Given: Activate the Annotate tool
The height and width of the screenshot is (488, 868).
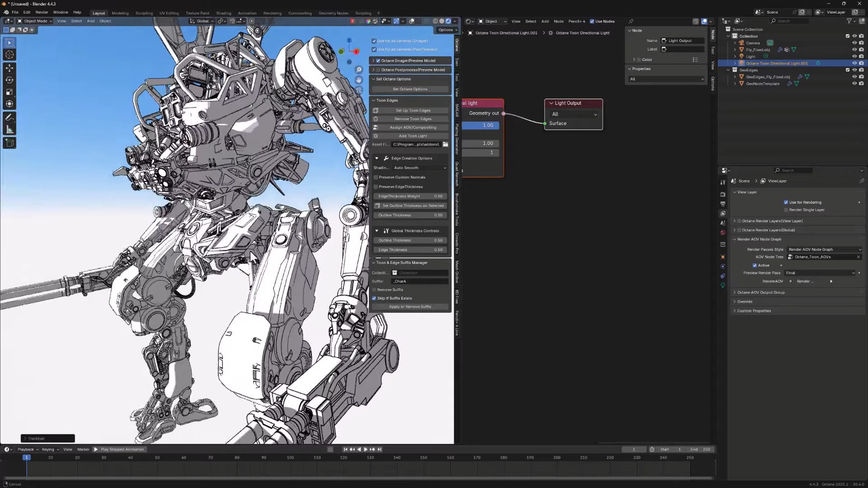Looking at the screenshot, I should (9, 117).
